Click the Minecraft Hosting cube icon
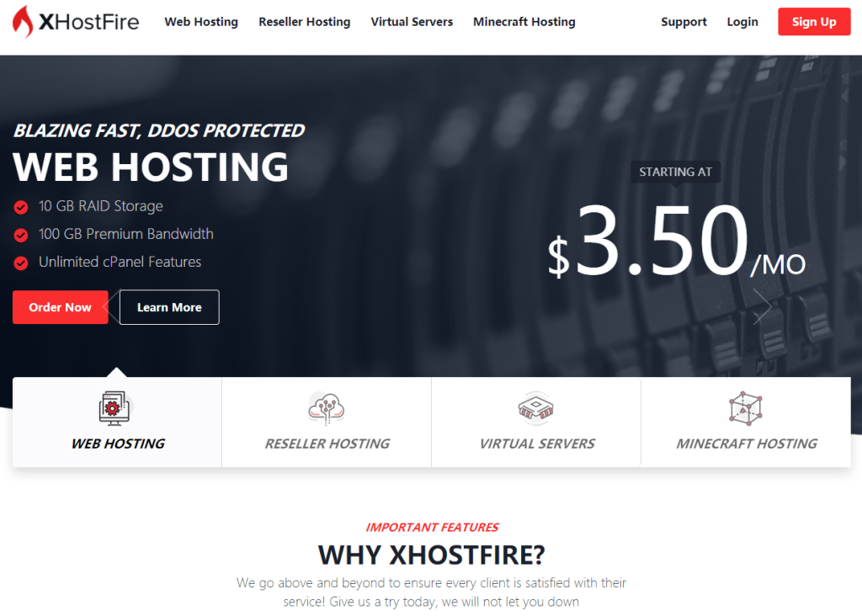The width and height of the screenshot is (862, 616). [x=746, y=408]
